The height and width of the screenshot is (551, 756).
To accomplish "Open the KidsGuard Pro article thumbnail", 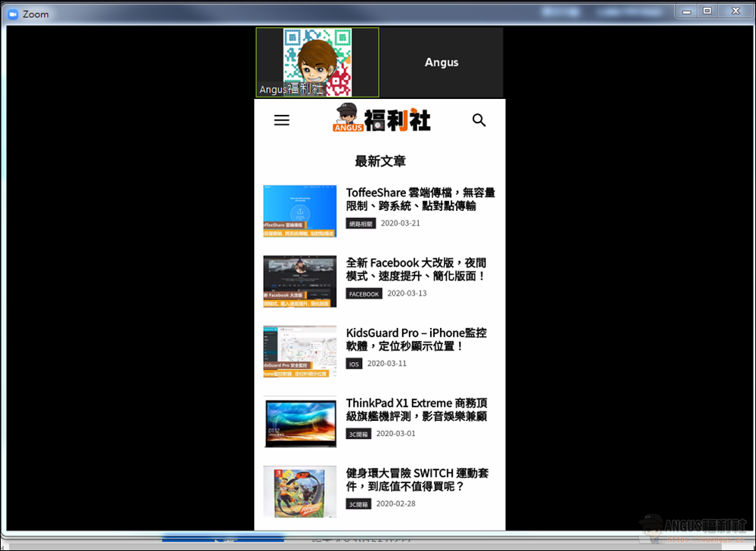I will (x=300, y=351).
